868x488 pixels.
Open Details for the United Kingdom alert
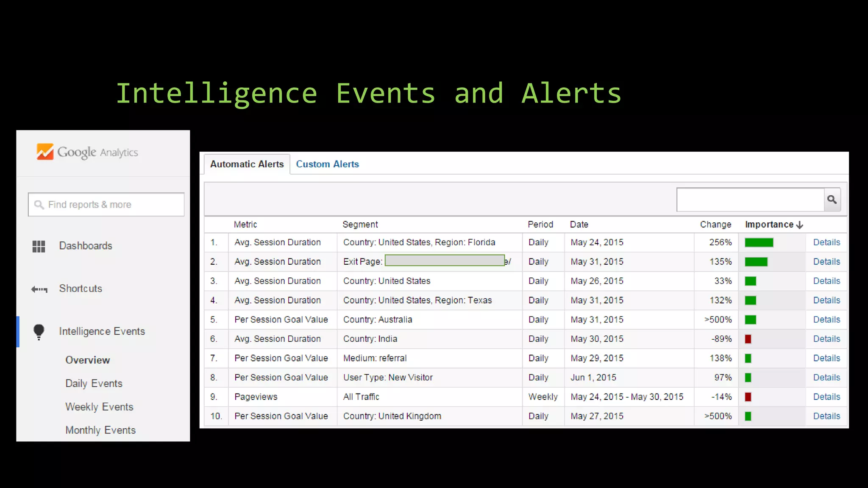pyautogui.click(x=826, y=416)
